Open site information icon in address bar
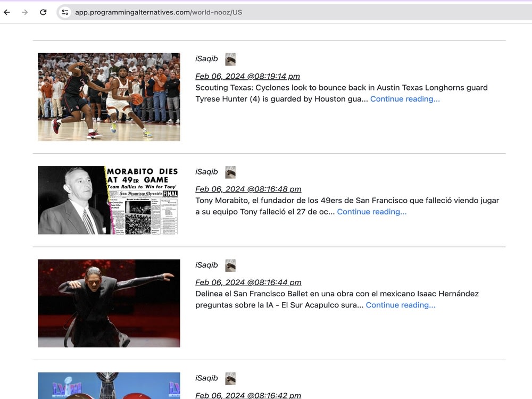The height and width of the screenshot is (399, 532). 65,12
